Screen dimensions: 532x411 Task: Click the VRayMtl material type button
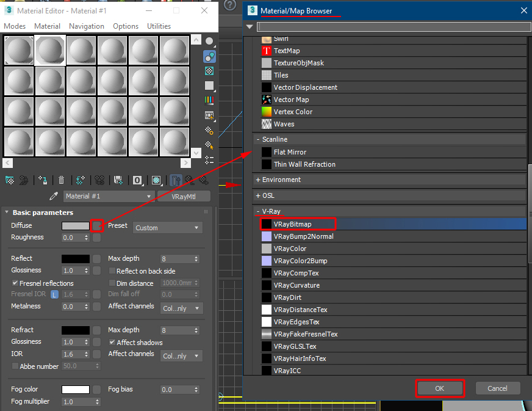click(x=184, y=196)
